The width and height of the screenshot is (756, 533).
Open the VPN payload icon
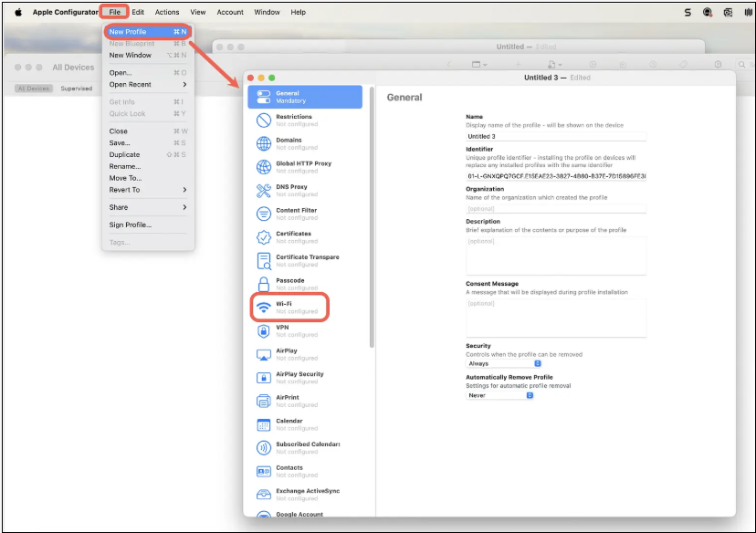(263, 331)
